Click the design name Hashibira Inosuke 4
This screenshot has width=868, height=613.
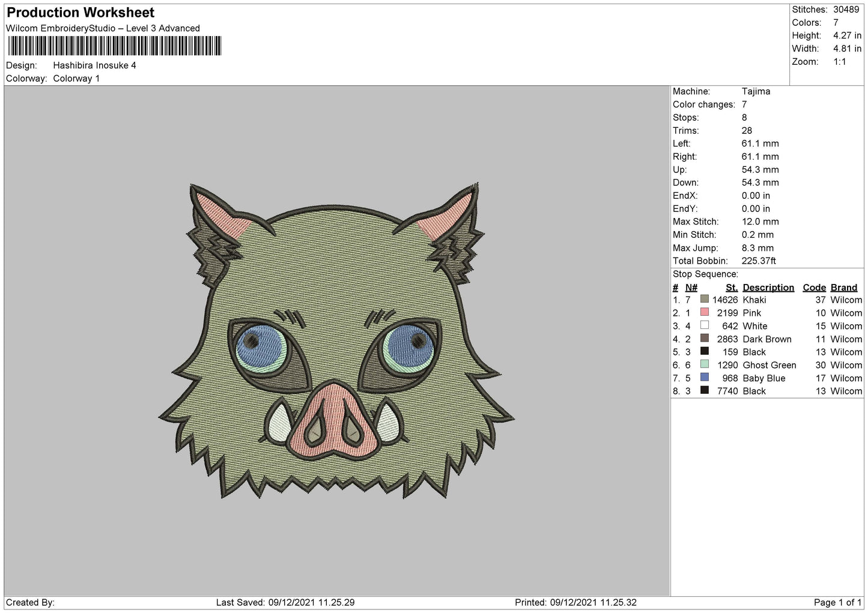coord(94,65)
